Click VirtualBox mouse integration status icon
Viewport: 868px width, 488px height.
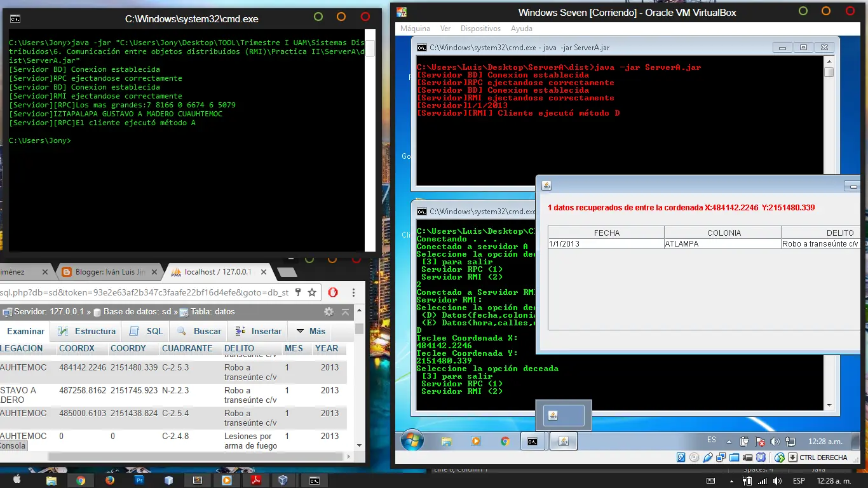(779, 457)
